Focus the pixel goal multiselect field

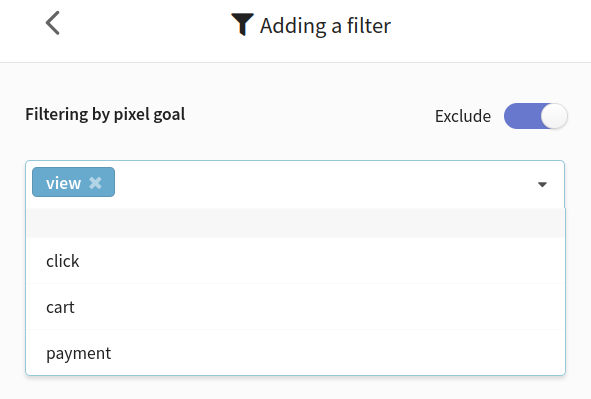coord(295,184)
